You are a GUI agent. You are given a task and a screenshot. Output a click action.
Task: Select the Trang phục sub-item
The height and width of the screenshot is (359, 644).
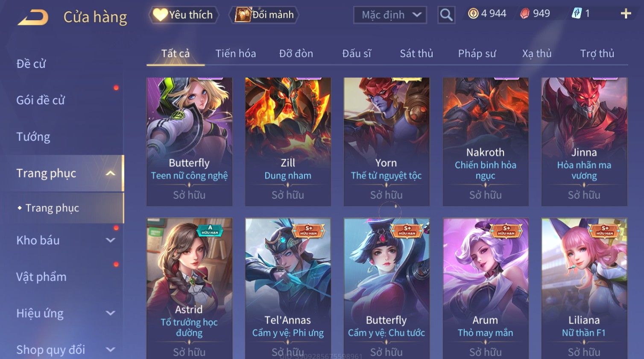click(52, 208)
